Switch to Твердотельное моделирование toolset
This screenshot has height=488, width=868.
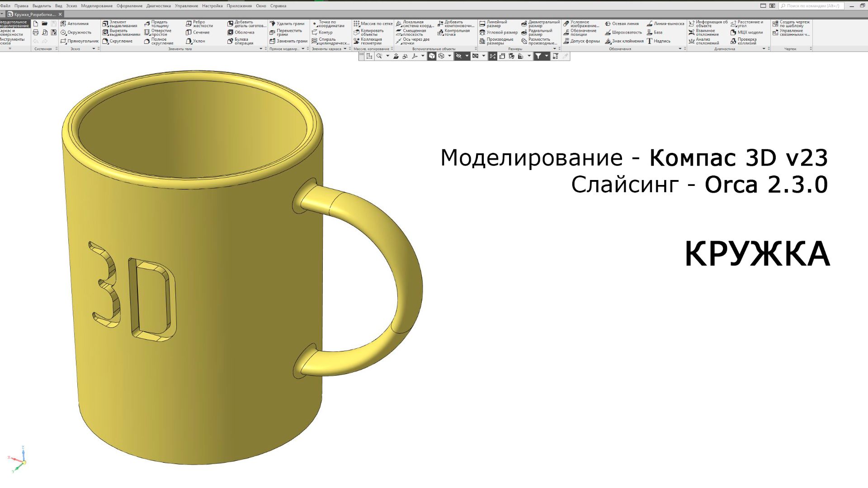point(14,24)
